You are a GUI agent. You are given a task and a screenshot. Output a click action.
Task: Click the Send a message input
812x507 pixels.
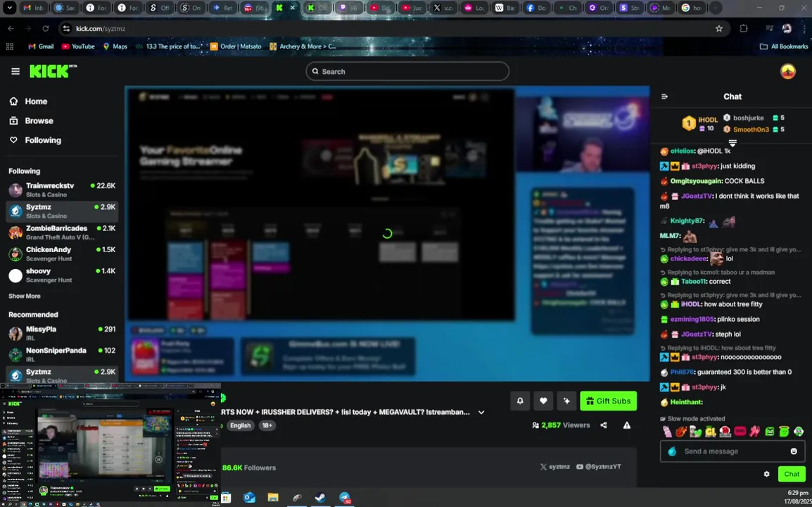click(732, 451)
